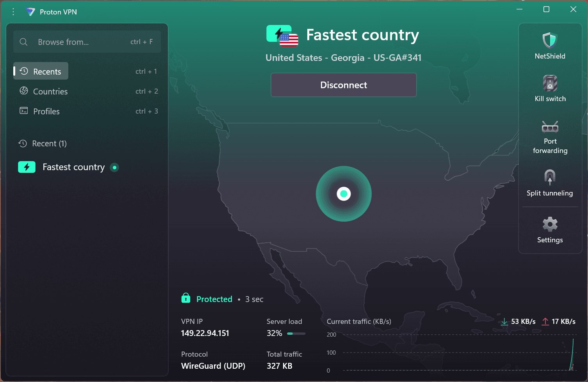588x382 pixels.
Task: Click the server load progress bar
Action: pyautogui.click(x=296, y=334)
